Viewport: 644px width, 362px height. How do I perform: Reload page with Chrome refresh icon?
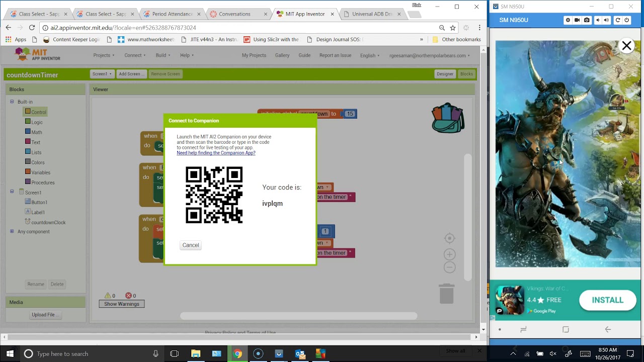pos(32,28)
